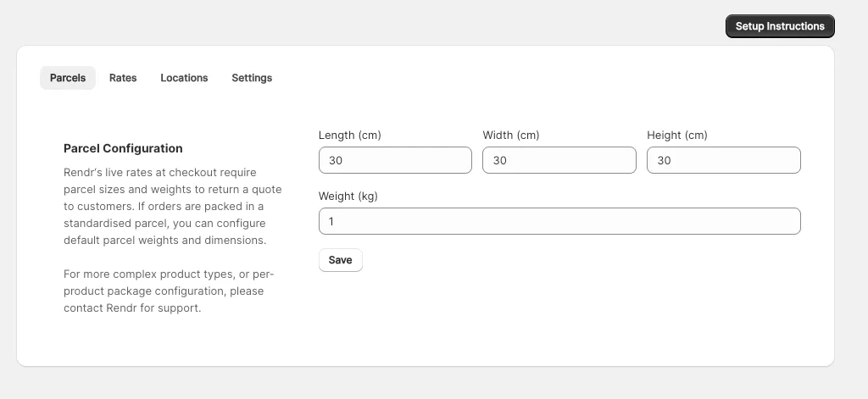Select the "contact Rendr for support" text
The height and width of the screenshot is (399, 868).
(x=131, y=308)
